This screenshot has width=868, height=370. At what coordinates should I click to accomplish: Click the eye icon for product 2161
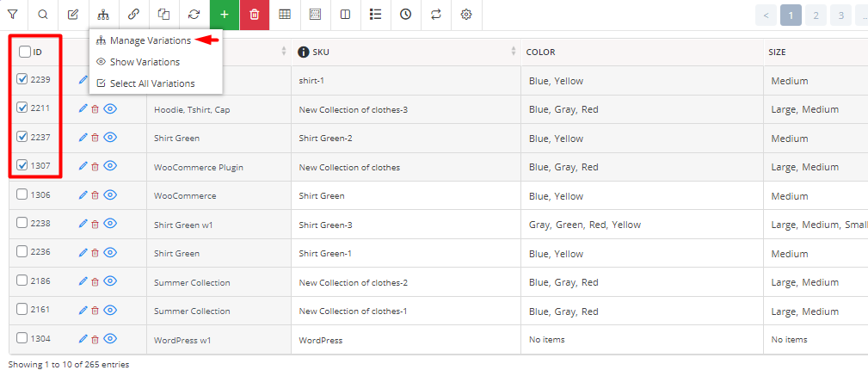(110, 310)
